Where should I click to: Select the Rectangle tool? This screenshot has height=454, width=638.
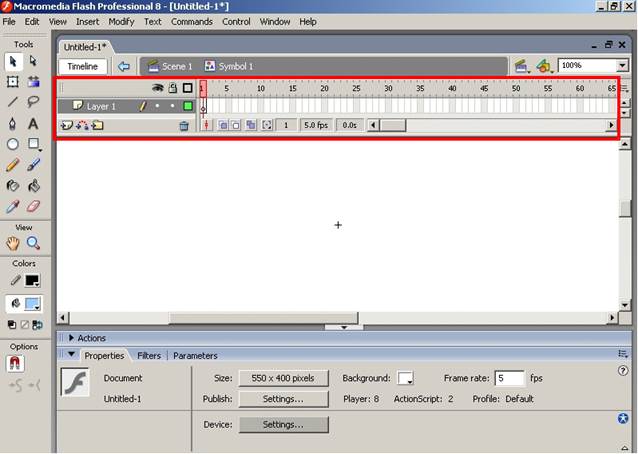[33, 144]
